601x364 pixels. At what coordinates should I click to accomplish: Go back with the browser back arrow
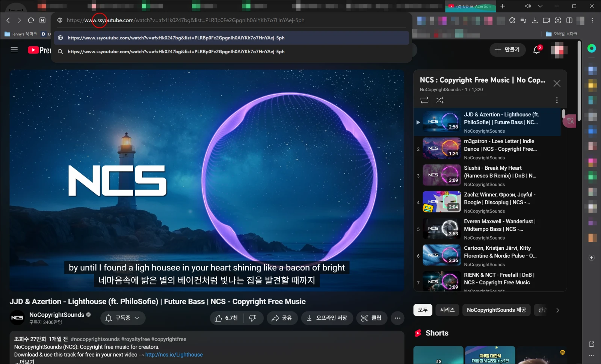pyautogui.click(x=8, y=20)
